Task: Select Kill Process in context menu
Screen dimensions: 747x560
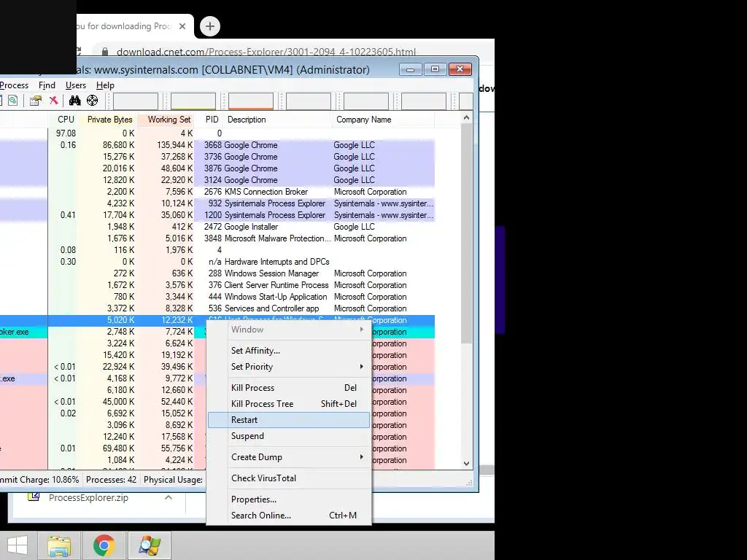Action: pyautogui.click(x=289, y=388)
